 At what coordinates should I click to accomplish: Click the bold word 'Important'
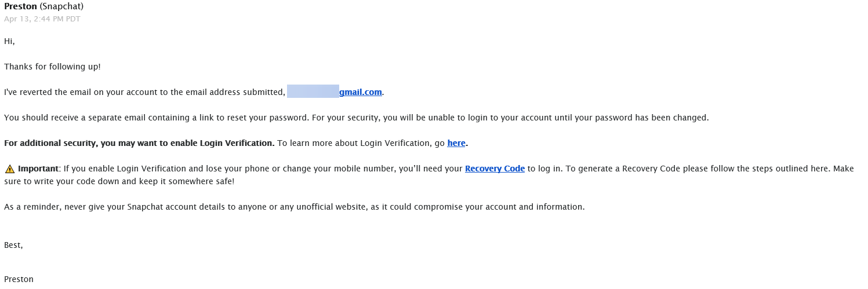click(x=38, y=169)
